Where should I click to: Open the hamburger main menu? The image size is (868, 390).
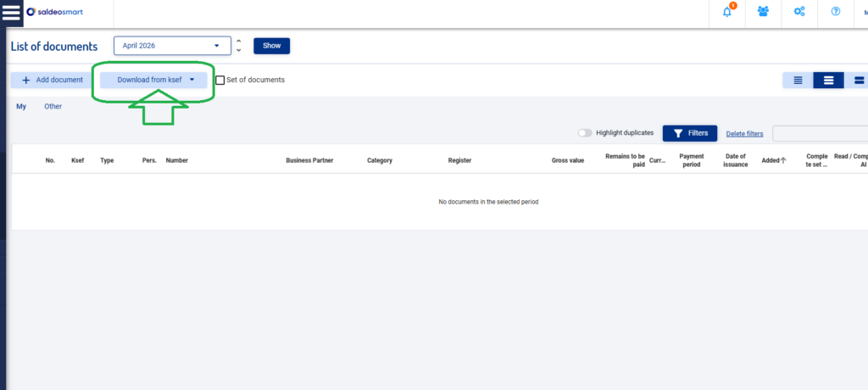point(11,13)
